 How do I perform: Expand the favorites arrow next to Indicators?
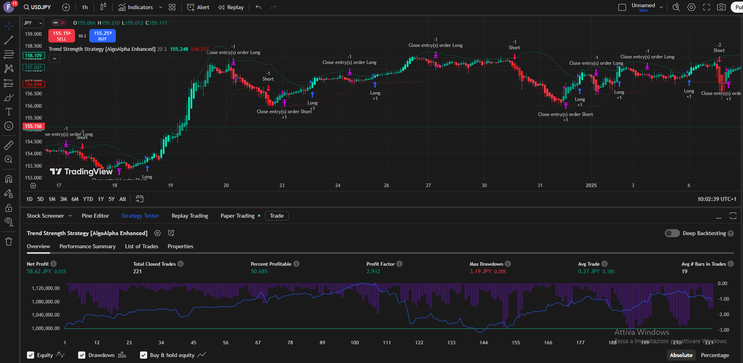(160, 7)
